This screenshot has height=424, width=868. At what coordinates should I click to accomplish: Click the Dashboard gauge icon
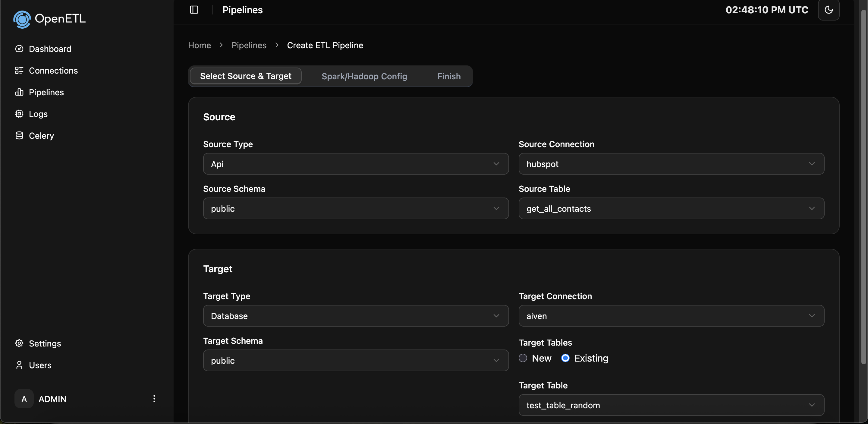19,49
